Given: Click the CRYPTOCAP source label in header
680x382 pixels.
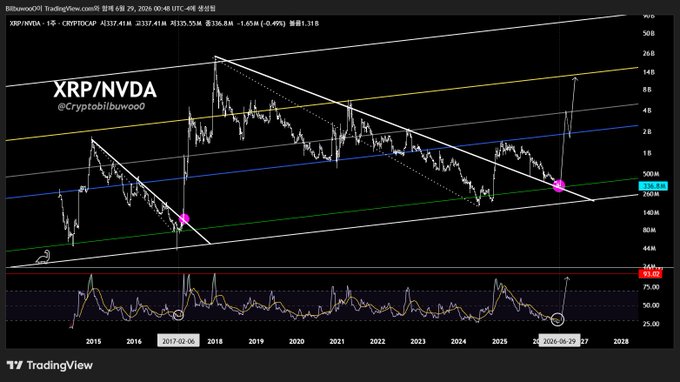Looking at the screenshot, I should point(79,23).
